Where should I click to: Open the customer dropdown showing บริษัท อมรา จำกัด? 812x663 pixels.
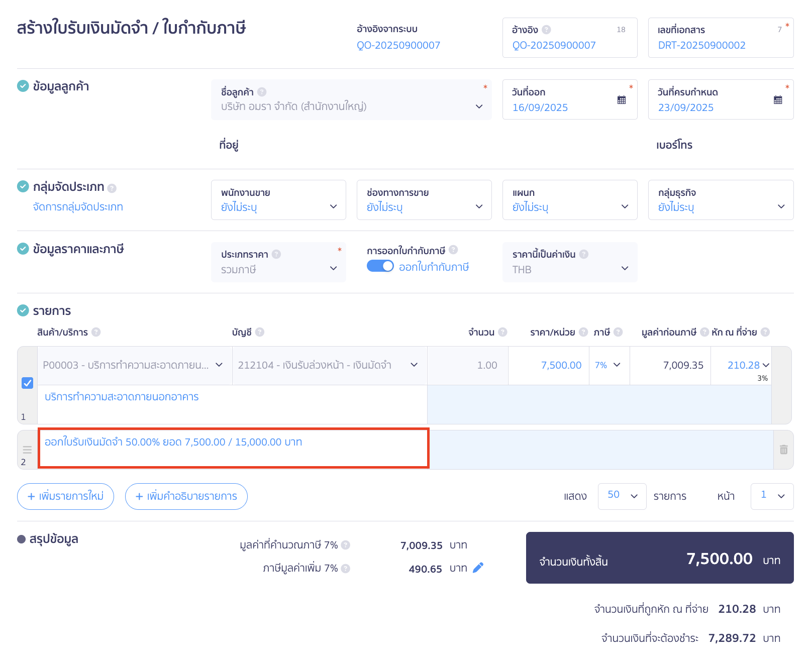pos(479,106)
